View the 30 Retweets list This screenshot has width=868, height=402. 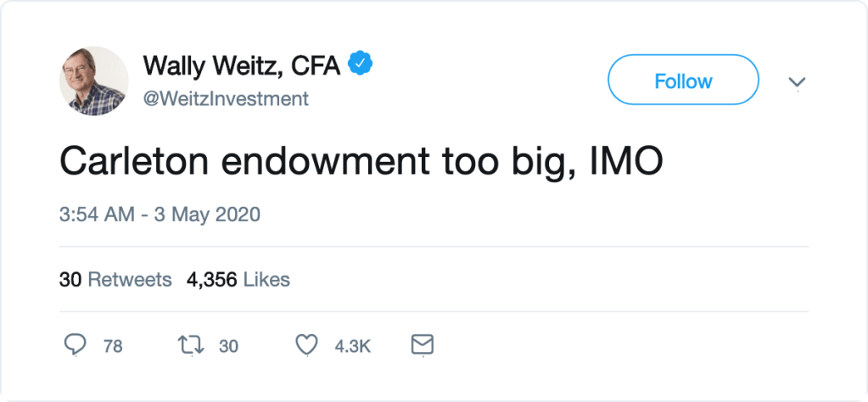click(x=115, y=279)
